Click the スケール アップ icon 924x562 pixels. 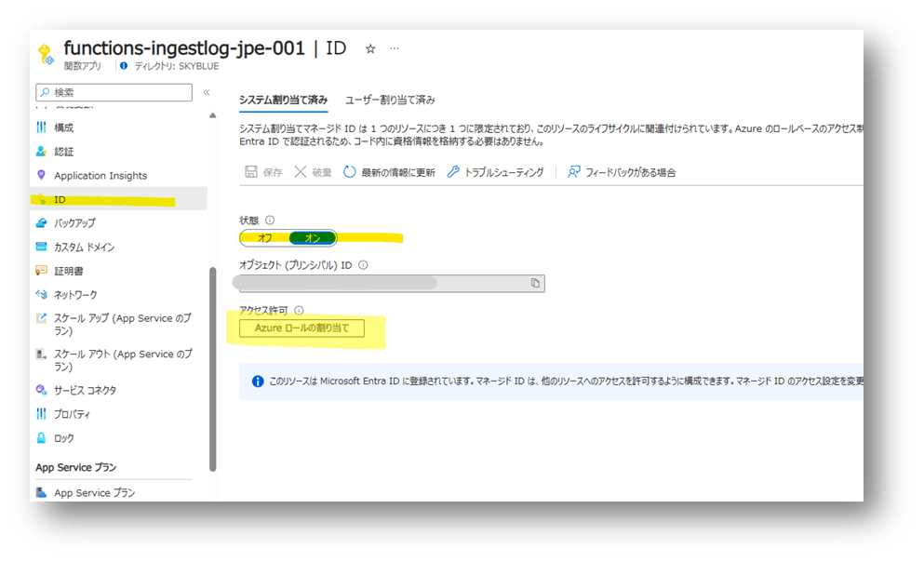point(41,318)
